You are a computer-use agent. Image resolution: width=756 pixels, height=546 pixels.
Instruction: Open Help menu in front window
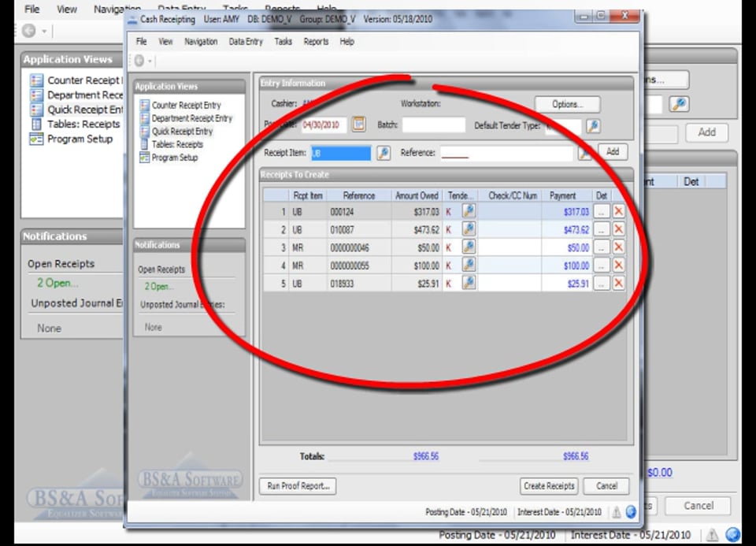pos(346,42)
